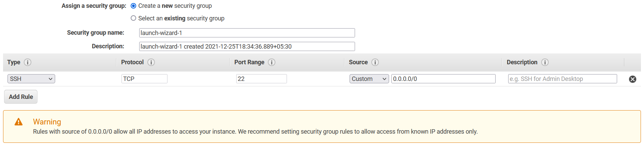Click the info icon next to Source
The height and width of the screenshot is (152, 644).
(x=375, y=62)
